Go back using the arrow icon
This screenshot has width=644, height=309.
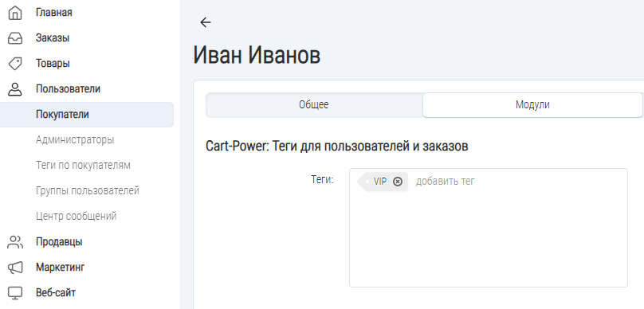click(x=206, y=22)
